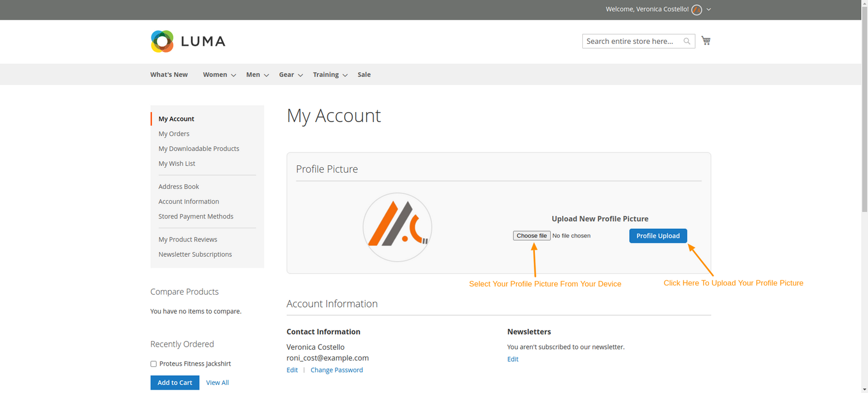Check the Proteus Fitness Jackshirt checkbox
This screenshot has width=868, height=393.
coord(153,364)
